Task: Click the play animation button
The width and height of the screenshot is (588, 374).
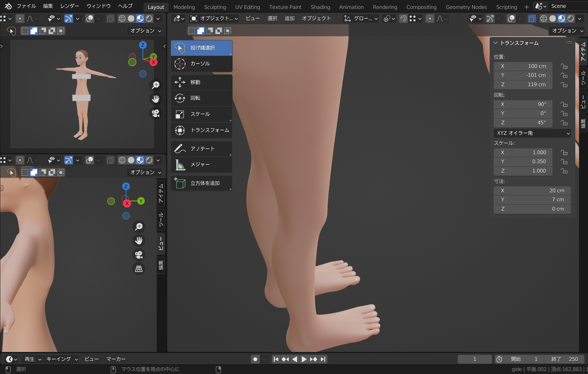Action: coord(304,359)
